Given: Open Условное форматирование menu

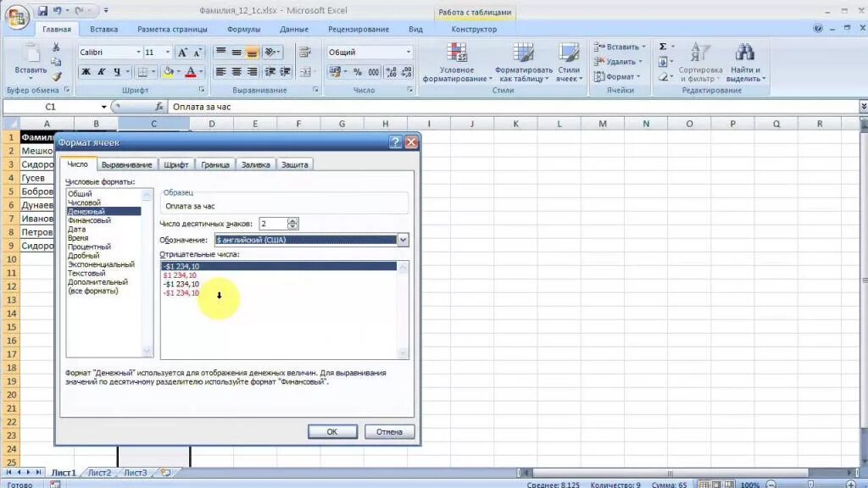Looking at the screenshot, I should coord(457,63).
